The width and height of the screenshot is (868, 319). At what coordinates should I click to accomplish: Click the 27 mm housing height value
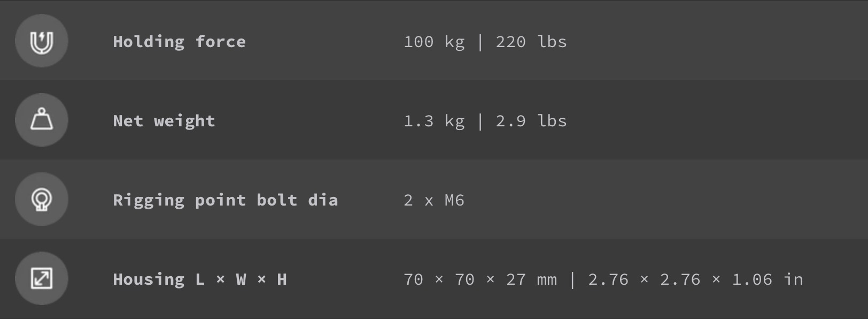pyautogui.click(x=531, y=279)
